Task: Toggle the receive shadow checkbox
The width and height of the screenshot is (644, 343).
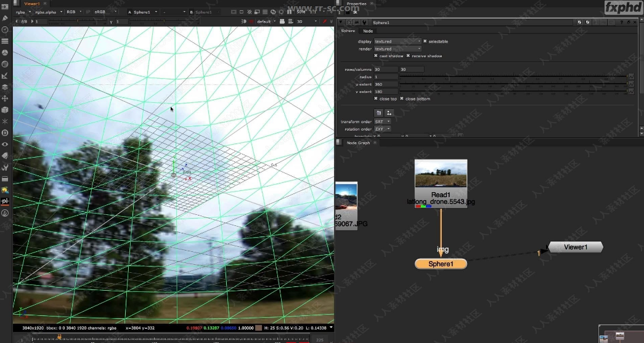Action: [x=408, y=56]
